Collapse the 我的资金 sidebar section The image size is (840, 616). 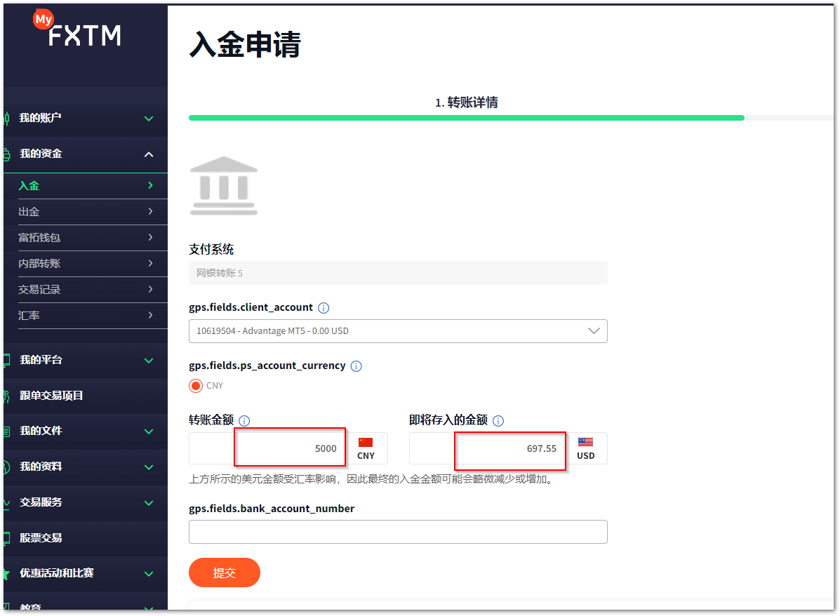tap(86, 154)
